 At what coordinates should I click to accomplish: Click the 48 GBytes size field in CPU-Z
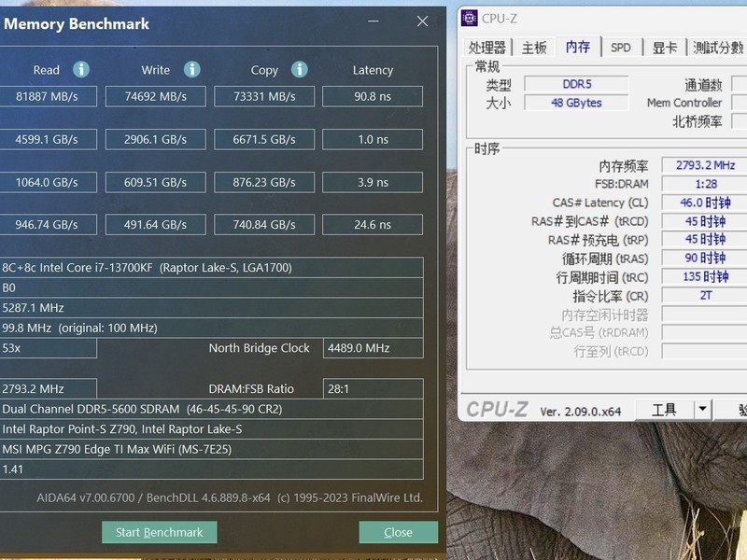tap(576, 103)
